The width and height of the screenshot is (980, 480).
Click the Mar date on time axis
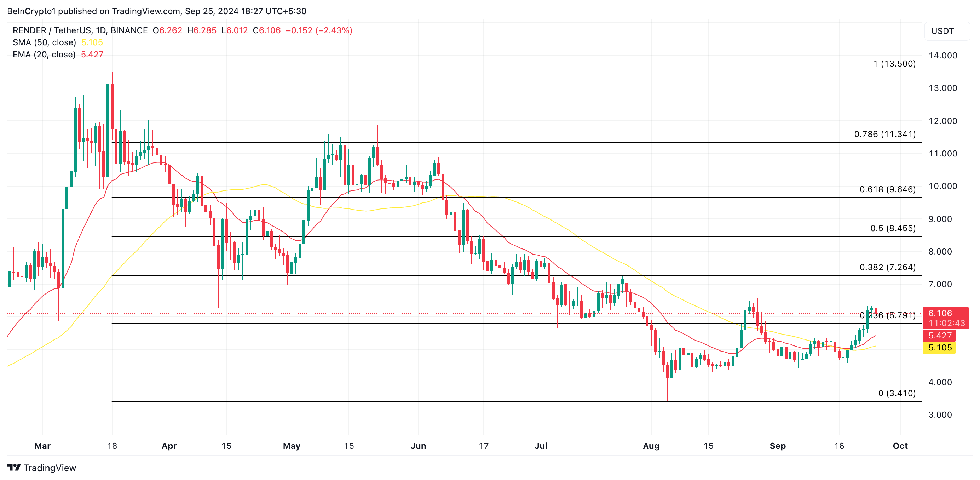coord(42,446)
